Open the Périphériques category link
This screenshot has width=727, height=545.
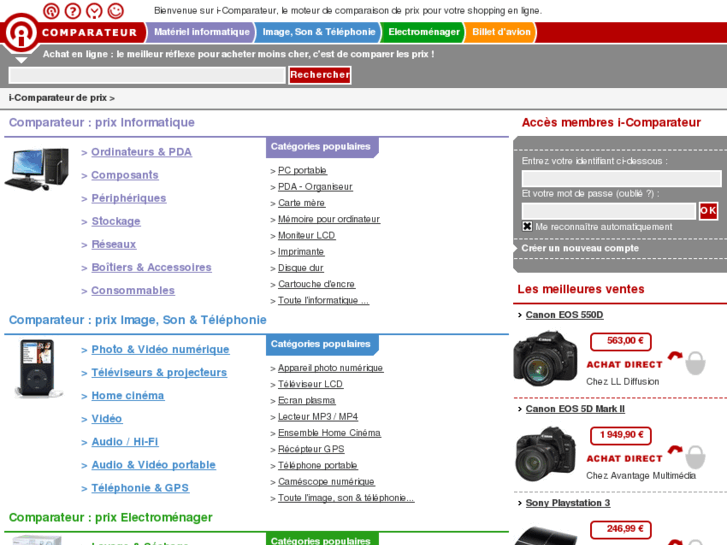pos(129,198)
